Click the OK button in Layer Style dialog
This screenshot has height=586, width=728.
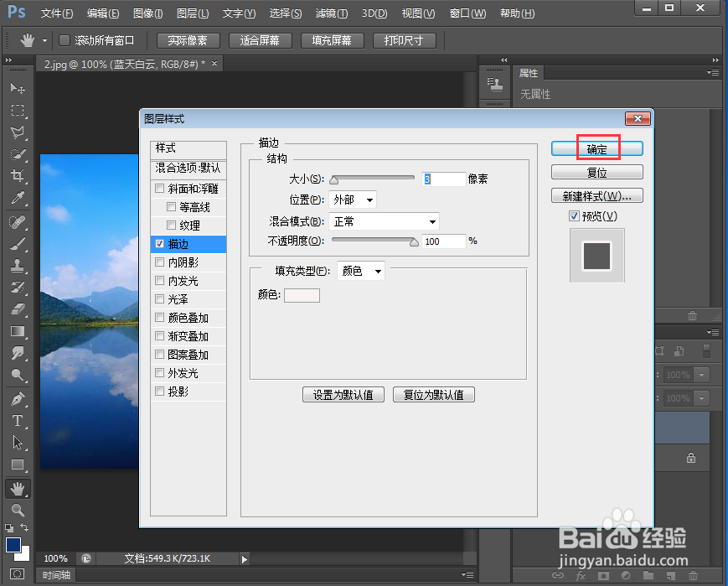tap(597, 148)
